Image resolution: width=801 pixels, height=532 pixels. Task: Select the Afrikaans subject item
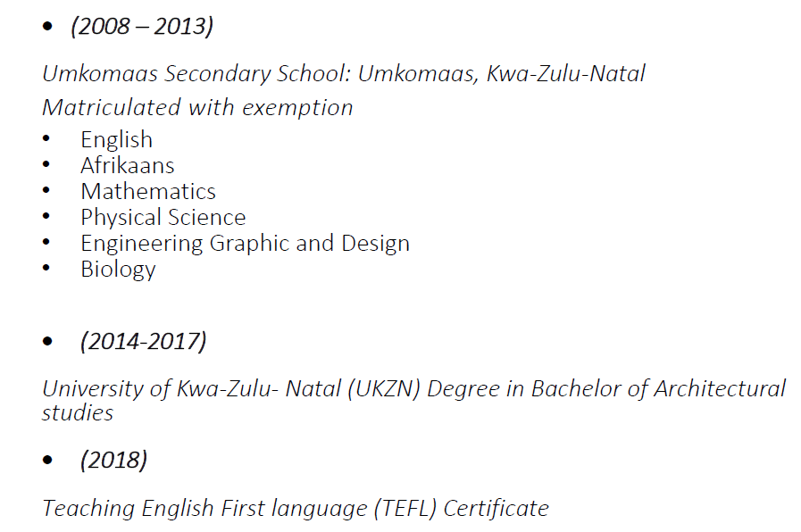[127, 166]
